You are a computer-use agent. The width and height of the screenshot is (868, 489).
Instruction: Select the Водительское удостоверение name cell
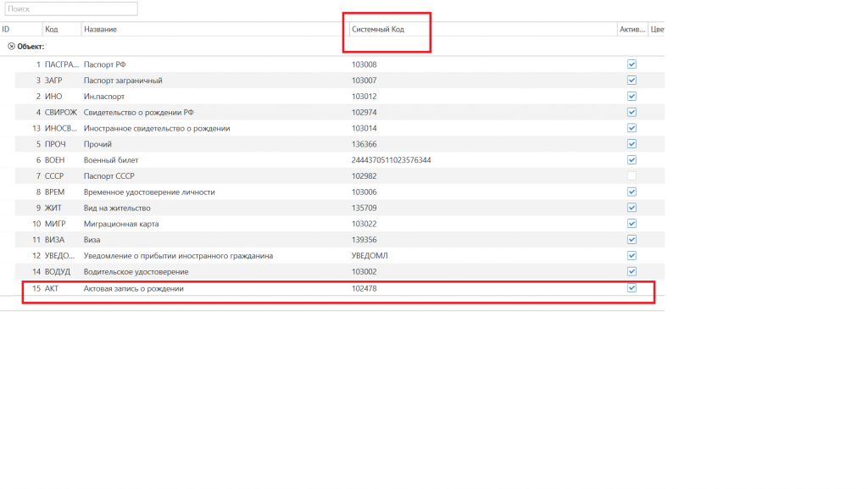click(x=136, y=272)
